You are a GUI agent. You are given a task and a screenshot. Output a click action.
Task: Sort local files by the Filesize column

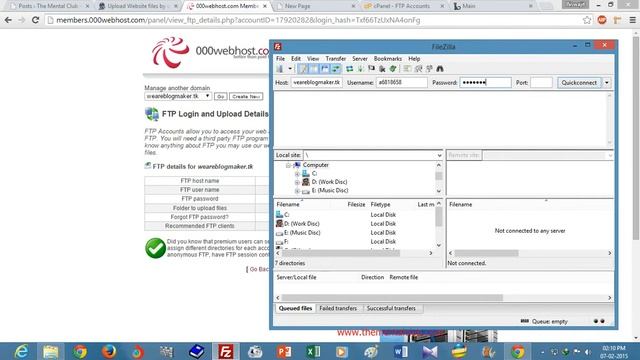click(x=356, y=204)
